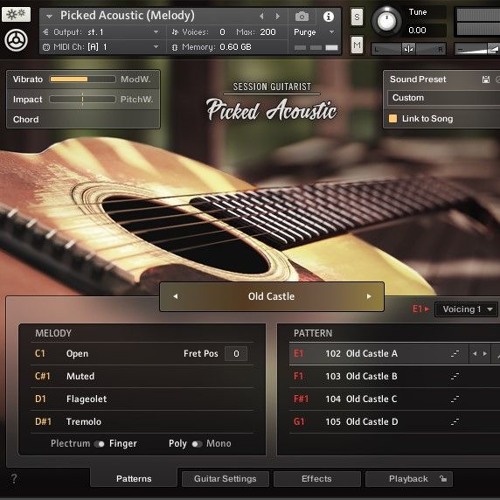Image resolution: width=500 pixels, height=500 pixels.
Task: Click the voices icon beside Voices
Action: 175,32
